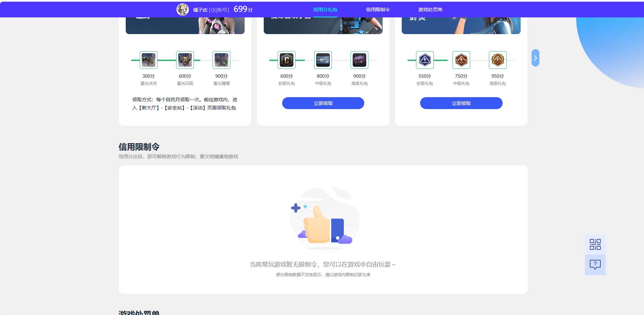
Task: Open the QR code floating icon
Action: click(595, 244)
